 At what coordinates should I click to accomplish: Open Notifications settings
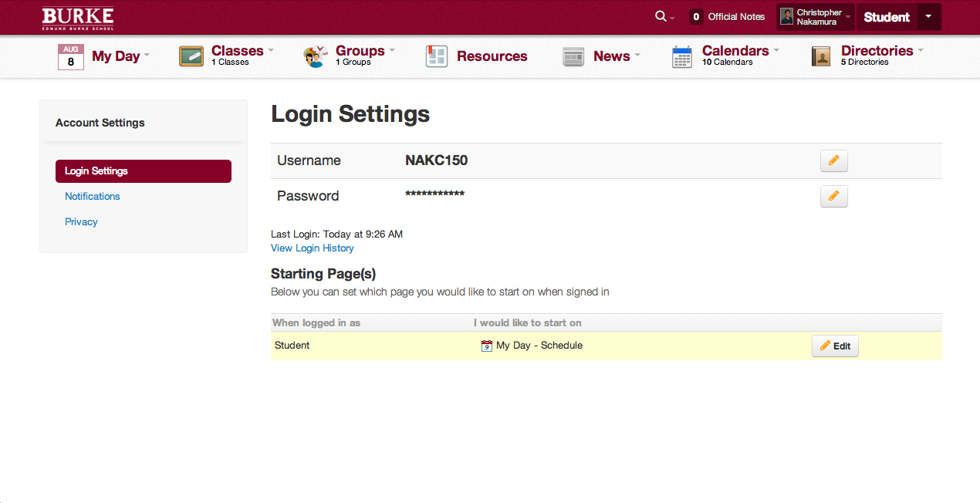(x=93, y=197)
